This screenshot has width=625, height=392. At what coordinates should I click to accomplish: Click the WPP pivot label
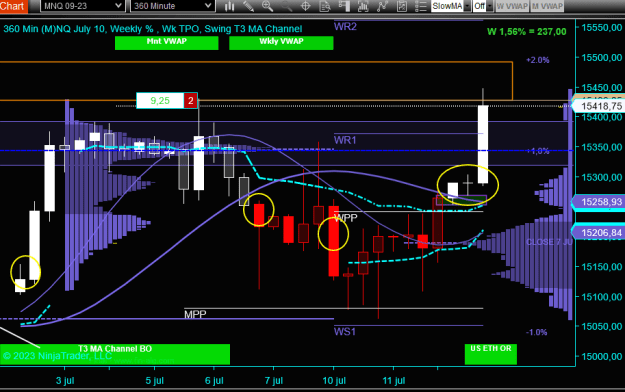(345, 218)
